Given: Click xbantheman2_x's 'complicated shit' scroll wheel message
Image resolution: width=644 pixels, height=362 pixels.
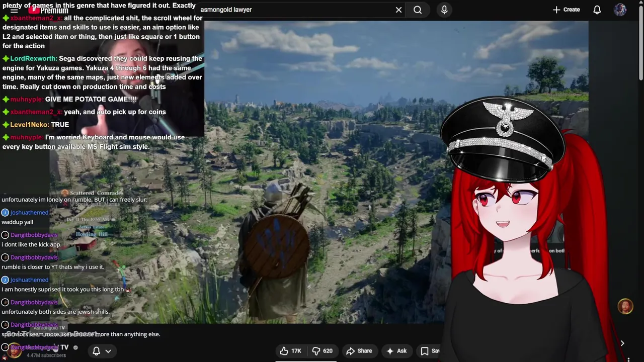Looking at the screenshot, I should pyautogui.click(x=103, y=32).
